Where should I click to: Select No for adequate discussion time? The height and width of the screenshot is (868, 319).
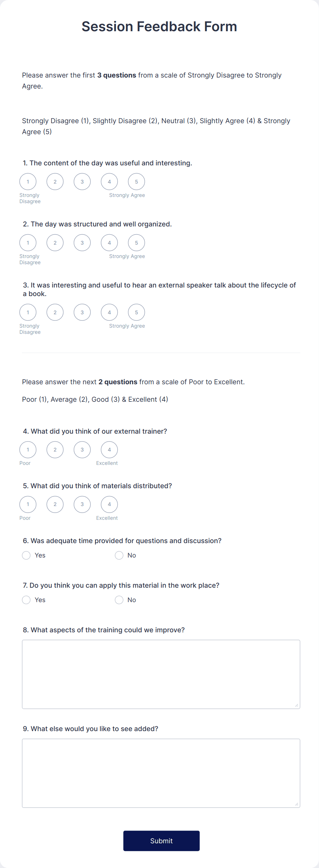pos(119,555)
